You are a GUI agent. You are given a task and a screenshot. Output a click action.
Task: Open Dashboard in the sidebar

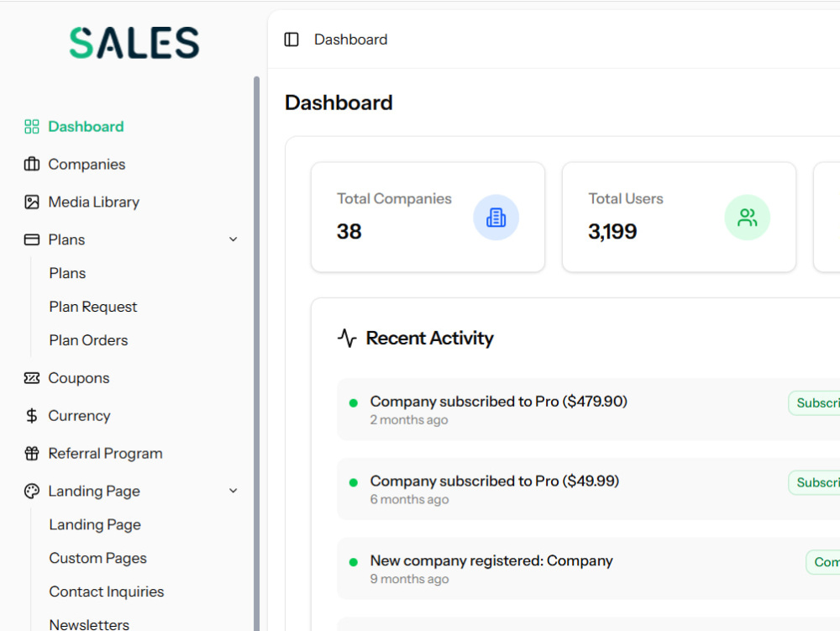tap(86, 126)
